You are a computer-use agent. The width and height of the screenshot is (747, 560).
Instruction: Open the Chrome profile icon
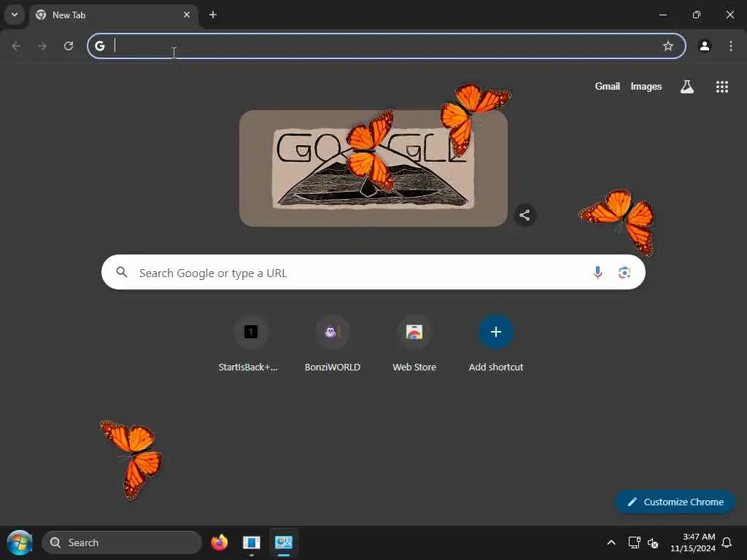pyautogui.click(x=705, y=46)
